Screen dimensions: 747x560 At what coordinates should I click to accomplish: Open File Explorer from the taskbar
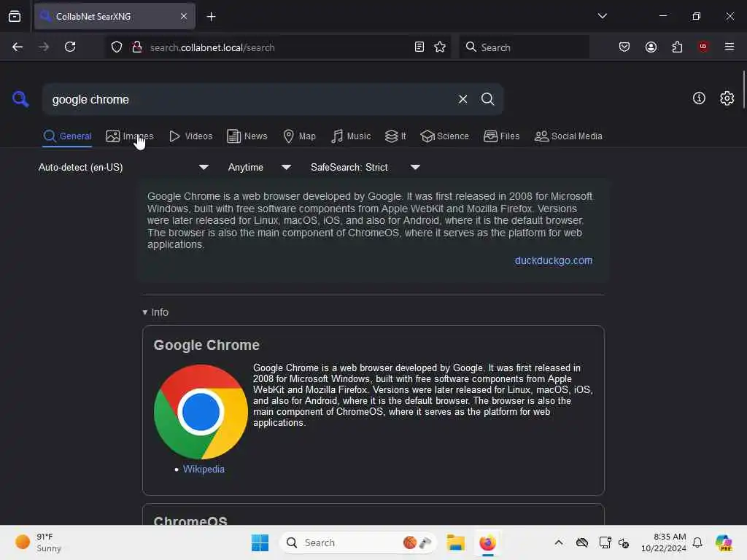tap(455, 542)
